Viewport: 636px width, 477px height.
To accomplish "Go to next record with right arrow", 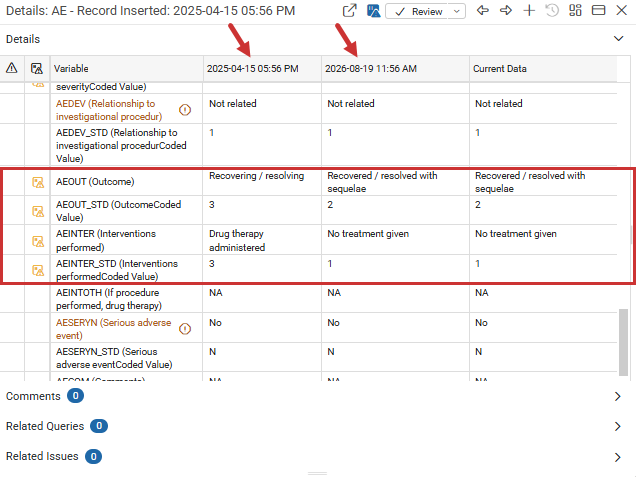I will tap(506, 10).
